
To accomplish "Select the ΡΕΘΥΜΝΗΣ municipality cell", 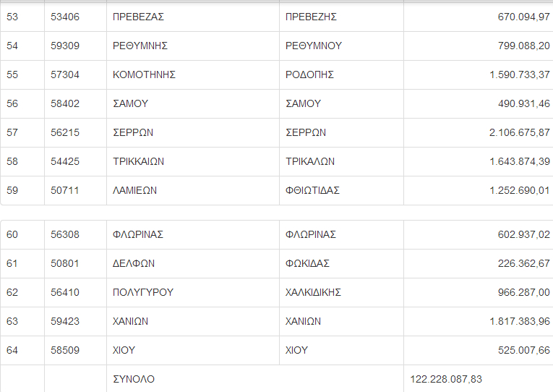I will (140, 46).
